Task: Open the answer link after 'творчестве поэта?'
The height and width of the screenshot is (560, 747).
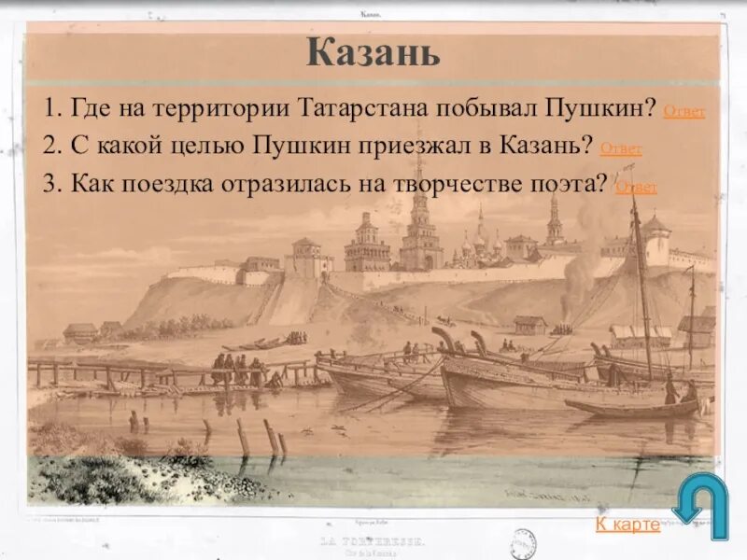Action: click(x=636, y=188)
